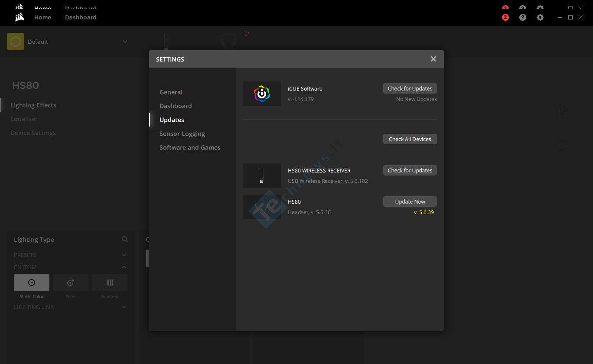Check for iCUE Software updates
Viewport: 593px width, 364px height.
pos(410,88)
